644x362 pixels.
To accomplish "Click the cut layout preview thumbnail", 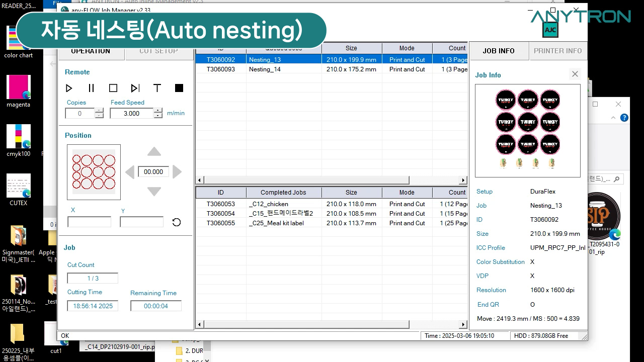I will [x=94, y=172].
